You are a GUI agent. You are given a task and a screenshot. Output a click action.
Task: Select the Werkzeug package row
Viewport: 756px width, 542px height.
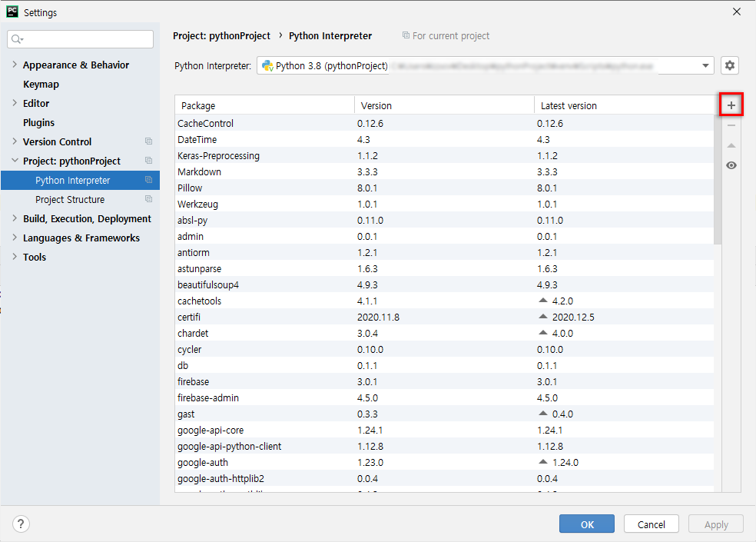[445, 204]
